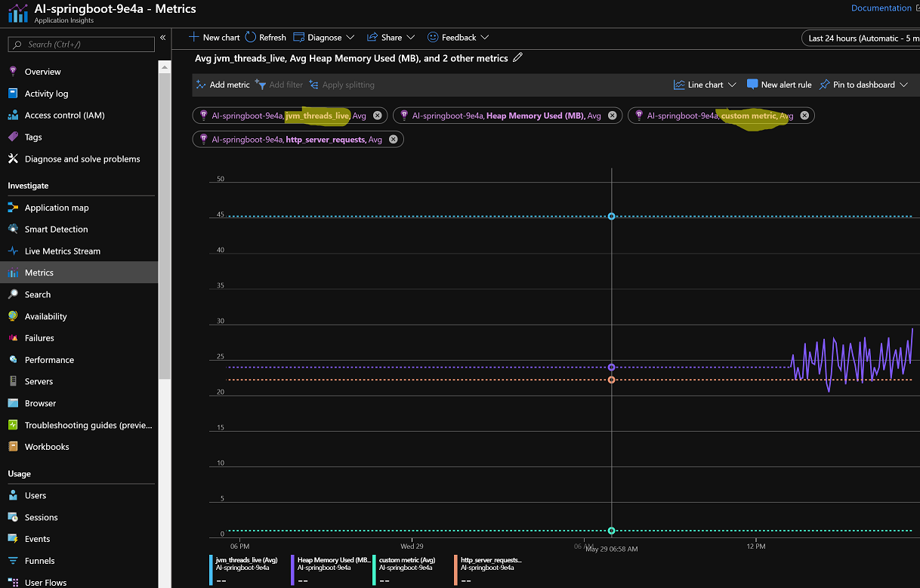Screen dimensions: 920x588
Task: Click the Performance icon in sidebar
Action: 12,360
